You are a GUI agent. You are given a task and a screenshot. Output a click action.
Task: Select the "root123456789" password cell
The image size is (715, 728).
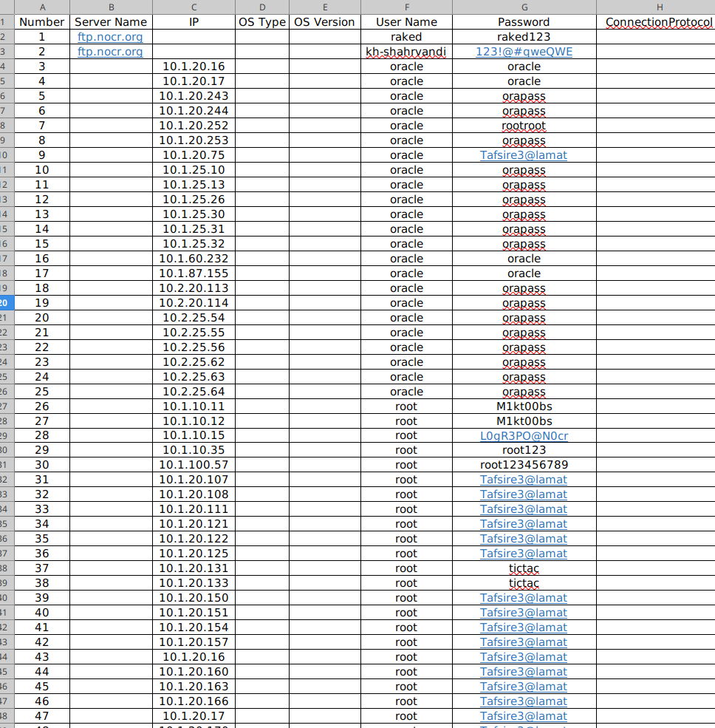click(x=524, y=465)
